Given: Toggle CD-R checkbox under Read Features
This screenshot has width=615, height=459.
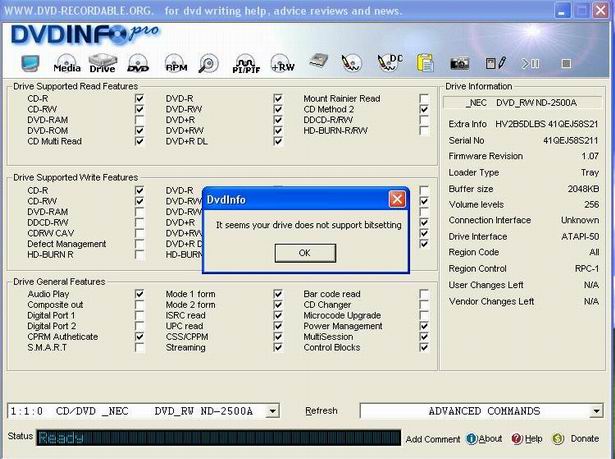Looking at the screenshot, I should click(x=139, y=98).
